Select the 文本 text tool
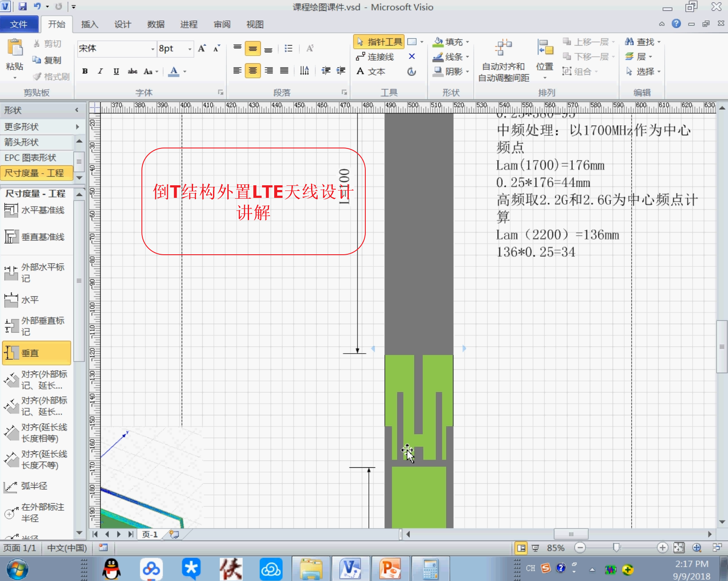The height and width of the screenshot is (581, 728). click(x=371, y=71)
